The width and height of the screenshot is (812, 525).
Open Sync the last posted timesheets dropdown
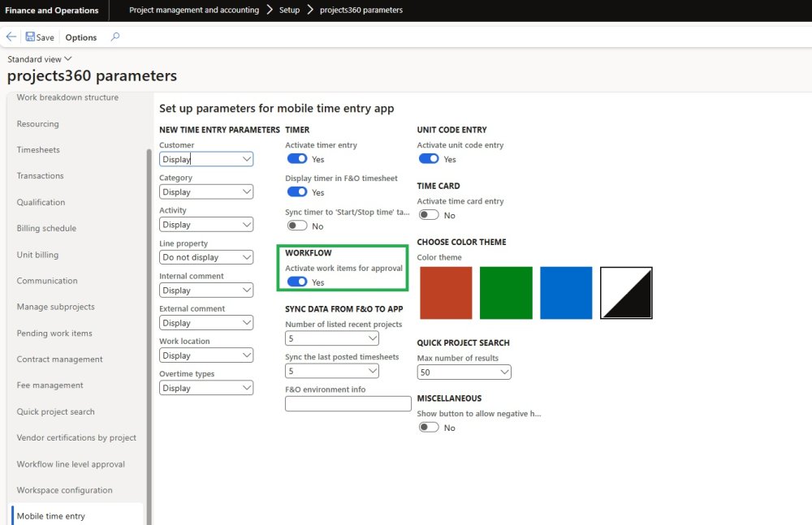click(x=332, y=371)
